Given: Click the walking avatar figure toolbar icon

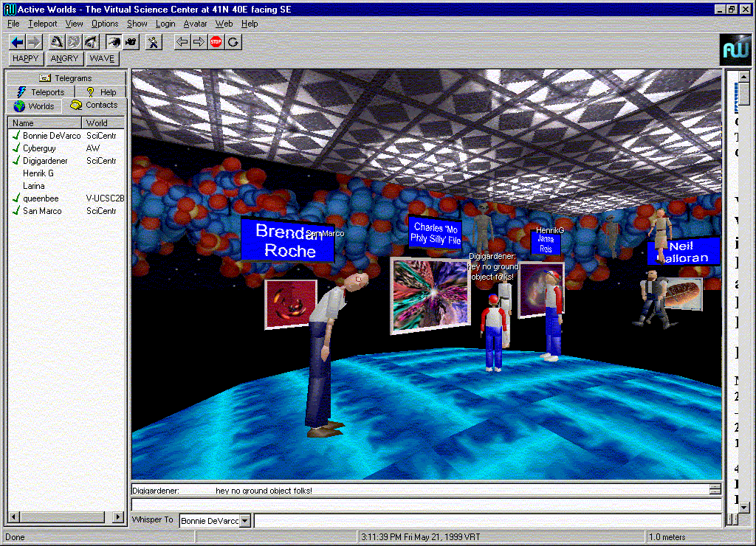Looking at the screenshot, I should tap(154, 42).
